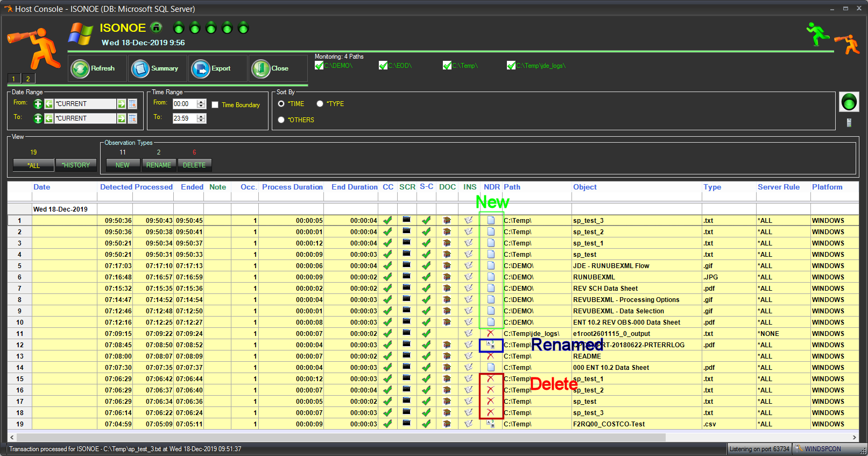This screenshot has height=456, width=868.
Task: Click the small server icon below green light
Action: [849, 123]
